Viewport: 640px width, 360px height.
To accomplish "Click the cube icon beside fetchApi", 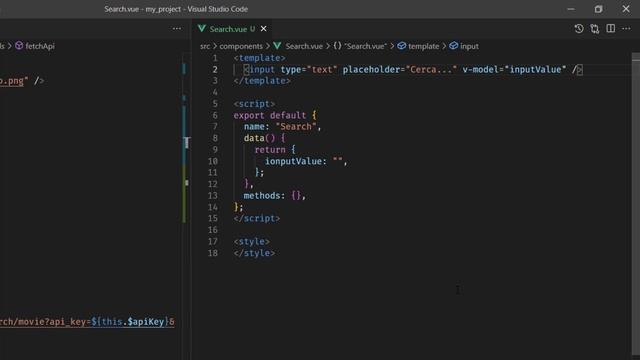I will pyautogui.click(x=19, y=46).
